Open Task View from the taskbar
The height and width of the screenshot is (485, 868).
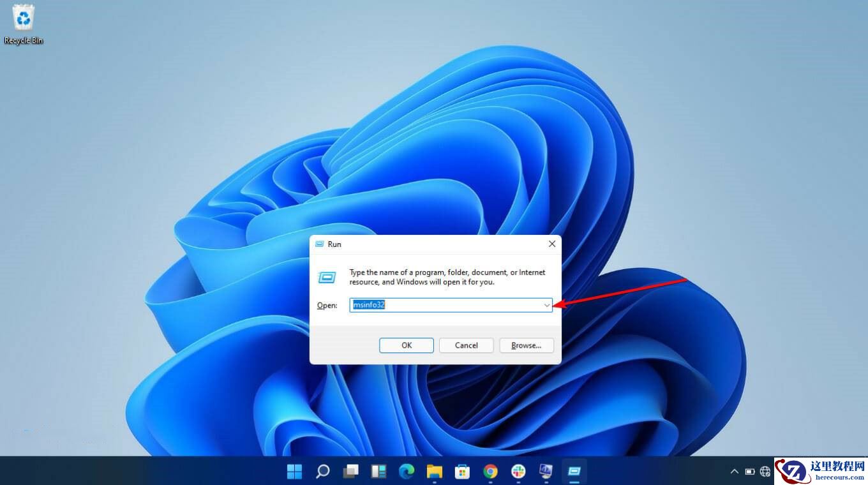pyautogui.click(x=350, y=471)
